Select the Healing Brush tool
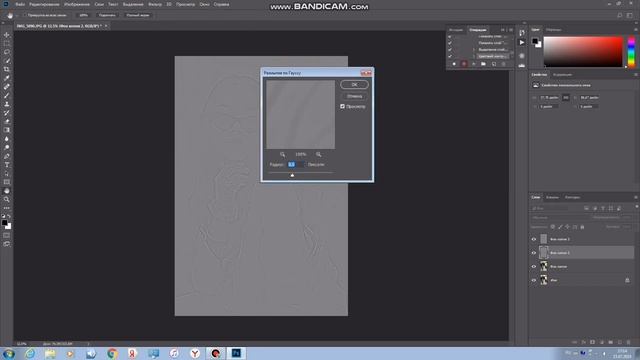 pos(7,87)
